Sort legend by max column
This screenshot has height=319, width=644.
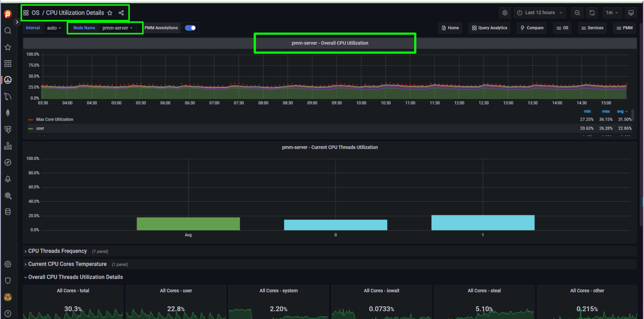[x=606, y=111]
